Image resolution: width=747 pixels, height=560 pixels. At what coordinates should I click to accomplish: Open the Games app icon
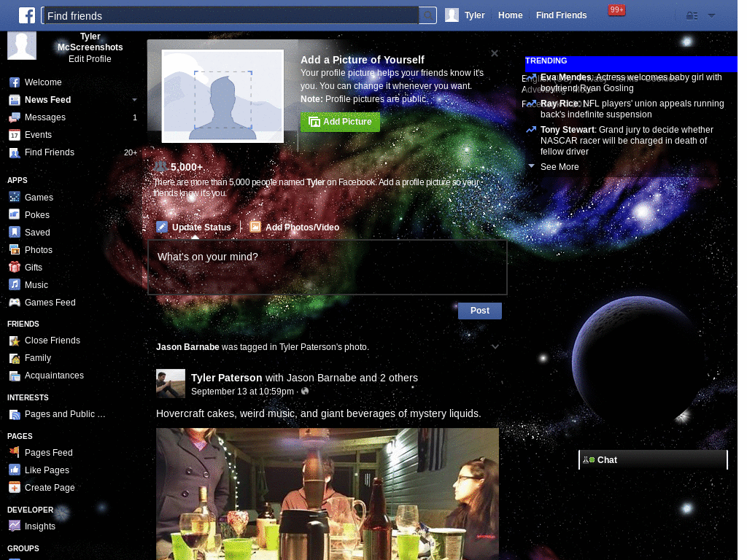[x=15, y=197]
